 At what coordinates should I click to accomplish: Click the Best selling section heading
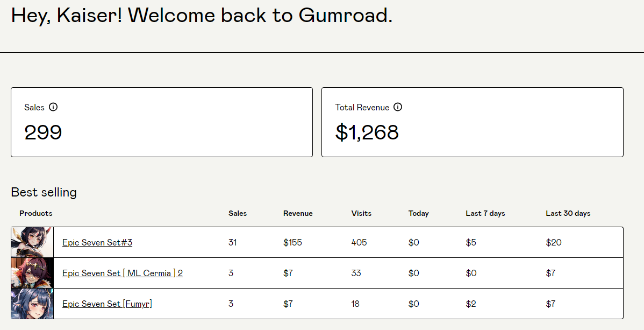[x=44, y=192]
